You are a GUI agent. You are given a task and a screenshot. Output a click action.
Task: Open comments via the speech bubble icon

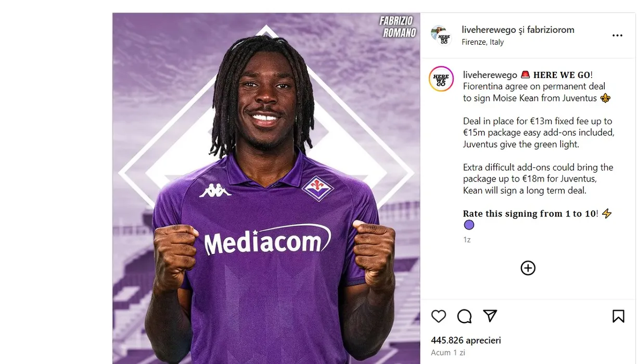click(x=464, y=316)
